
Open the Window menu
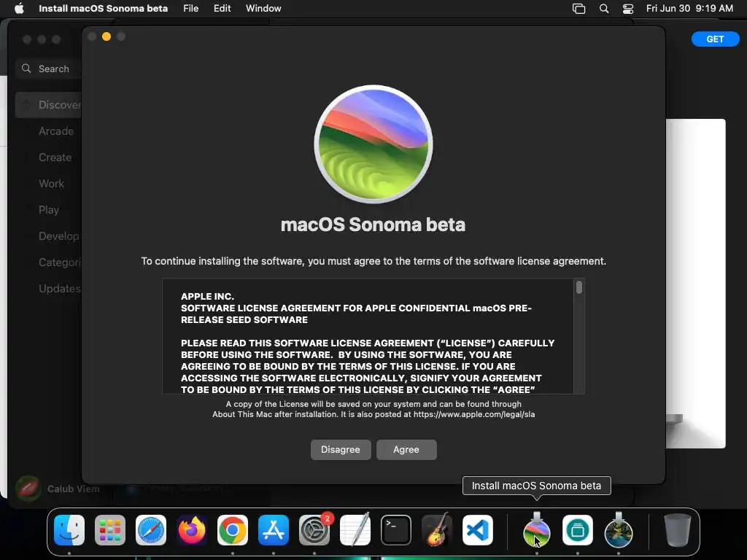click(x=263, y=8)
